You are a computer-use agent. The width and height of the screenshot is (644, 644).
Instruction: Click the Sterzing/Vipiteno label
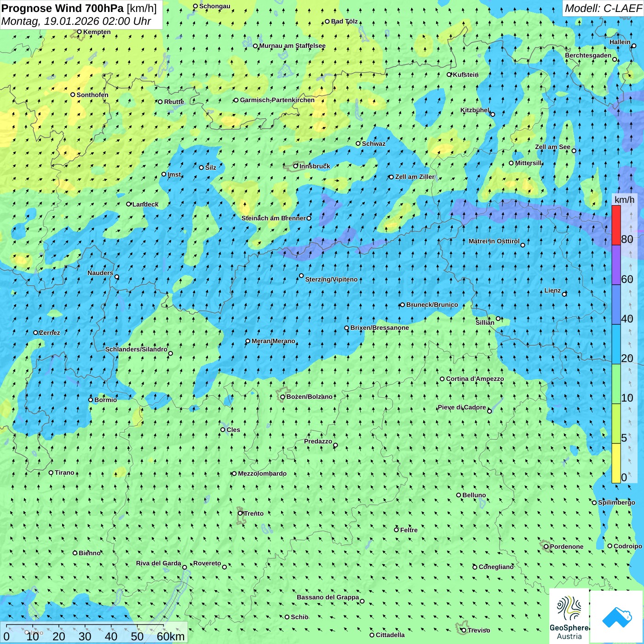(x=331, y=279)
